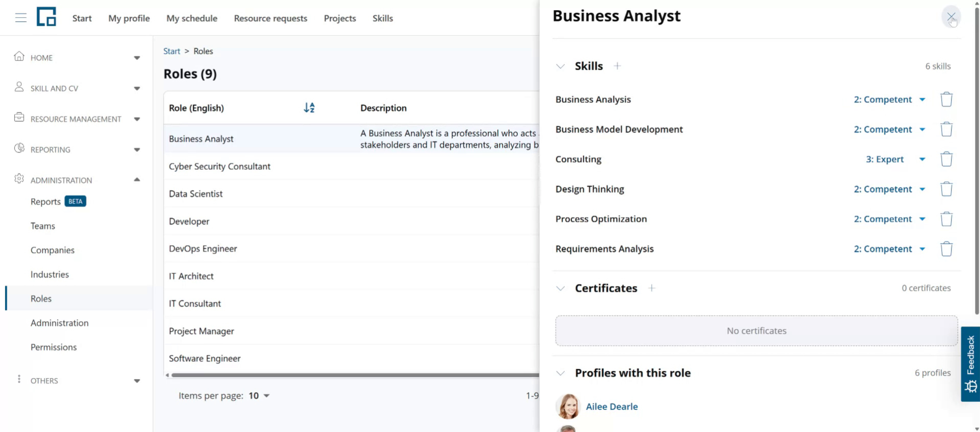980x432 pixels.
Task: Change Items per page dropdown
Action: [x=259, y=395]
